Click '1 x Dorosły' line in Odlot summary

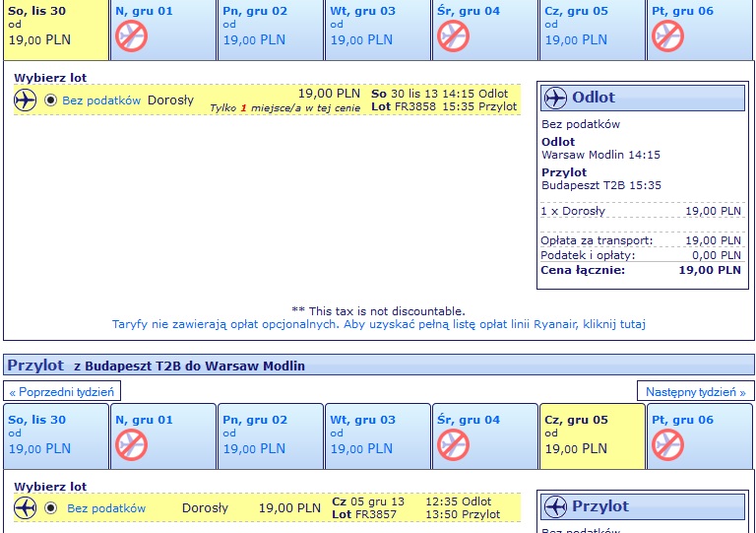(x=641, y=211)
